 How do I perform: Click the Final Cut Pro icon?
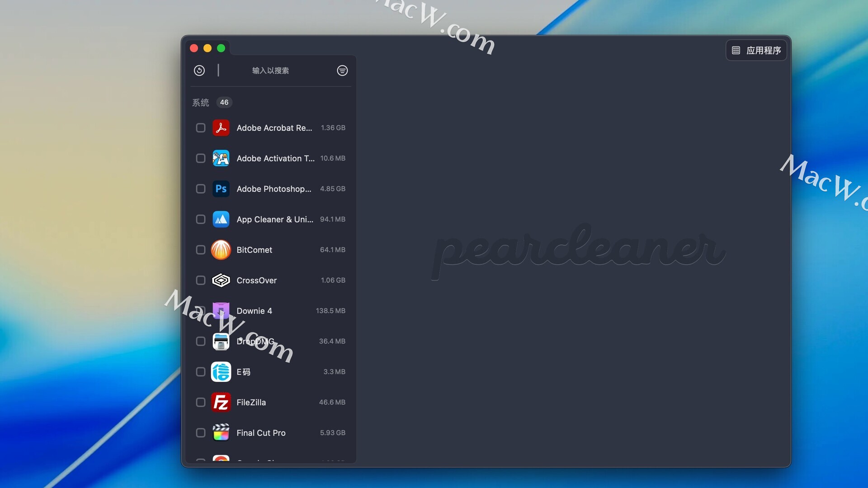(221, 432)
